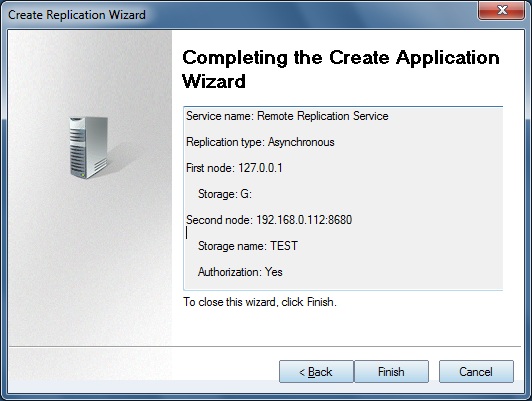Click the Storage name: TEST line
Image resolution: width=532 pixels, height=401 pixels.
[x=248, y=246]
